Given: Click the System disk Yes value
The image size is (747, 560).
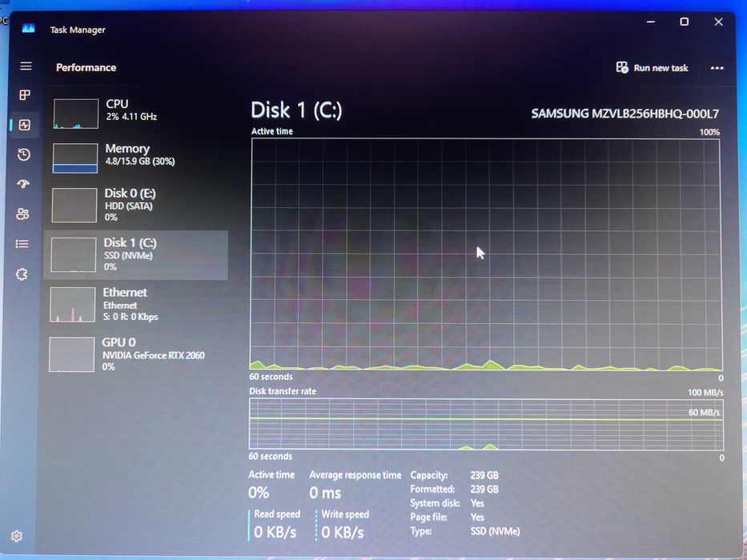Looking at the screenshot, I should pyautogui.click(x=477, y=503).
